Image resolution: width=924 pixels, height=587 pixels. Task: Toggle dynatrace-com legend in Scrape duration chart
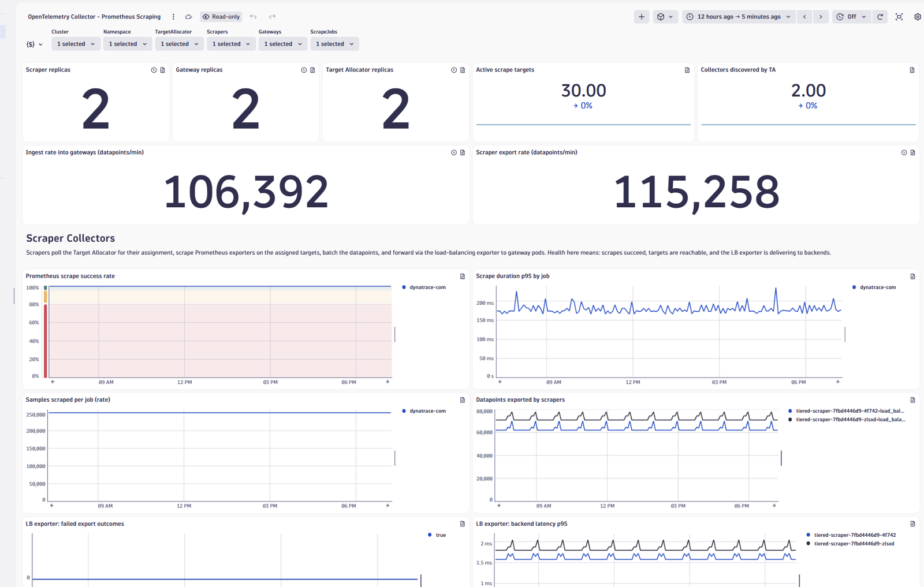pos(874,287)
